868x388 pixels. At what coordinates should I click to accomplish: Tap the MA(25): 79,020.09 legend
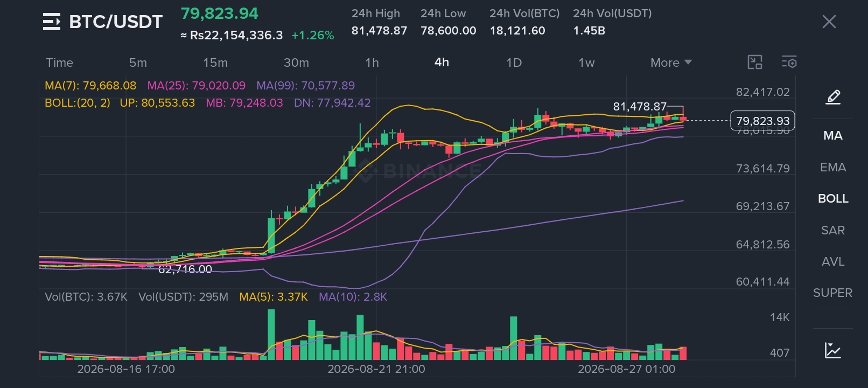[x=196, y=86]
